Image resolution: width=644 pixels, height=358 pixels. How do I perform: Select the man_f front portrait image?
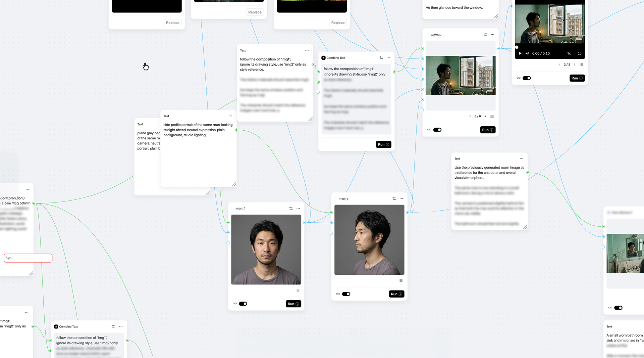pyautogui.click(x=266, y=250)
